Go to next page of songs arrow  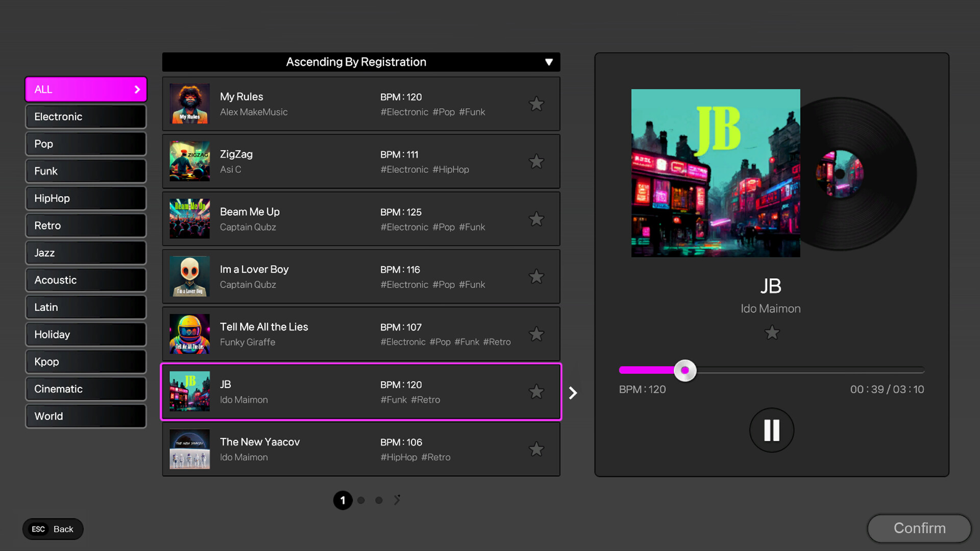[x=397, y=500]
